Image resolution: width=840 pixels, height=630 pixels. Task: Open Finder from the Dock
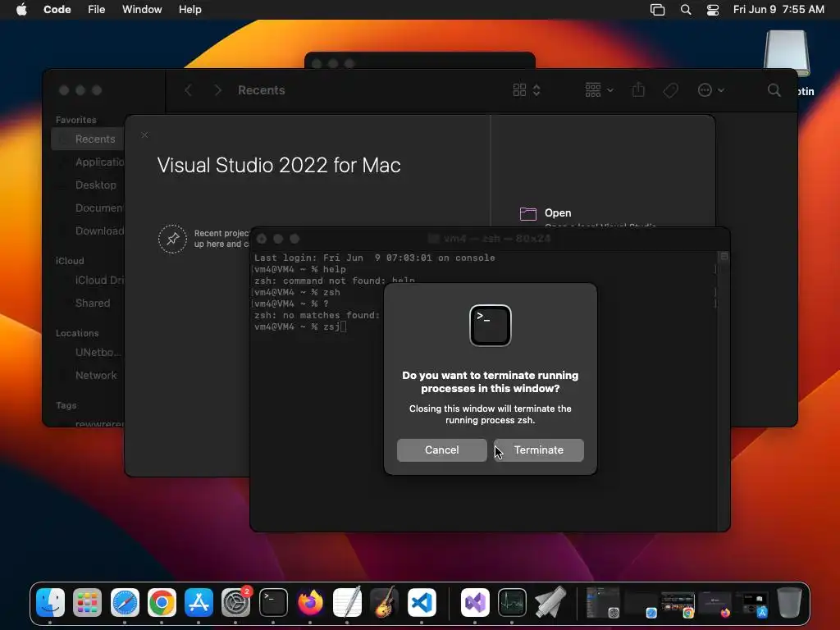[x=50, y=603]
